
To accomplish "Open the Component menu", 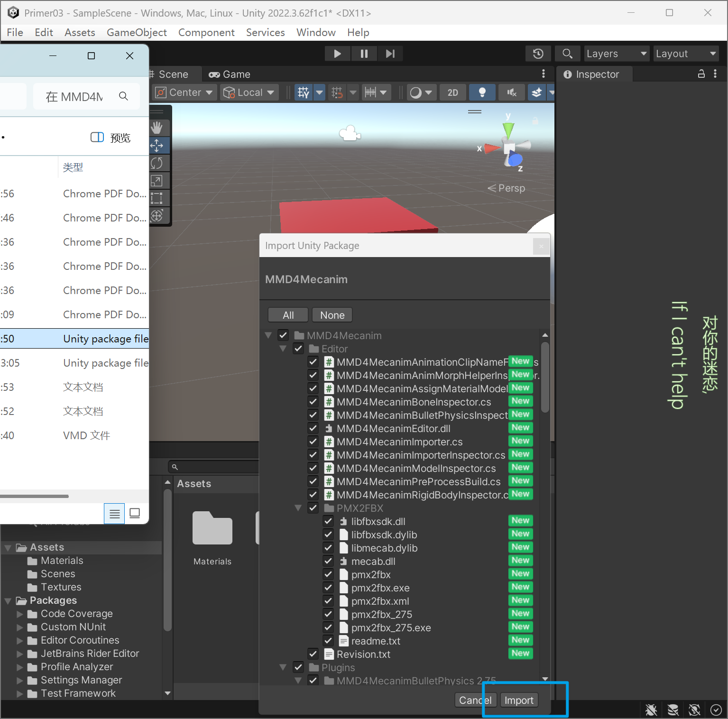I will (206, 32).
